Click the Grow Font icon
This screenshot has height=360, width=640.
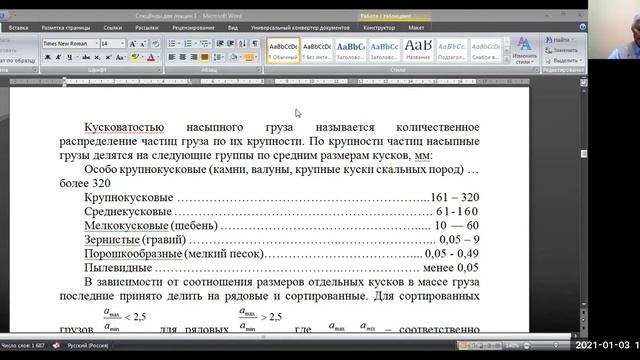tap(132, 44)
